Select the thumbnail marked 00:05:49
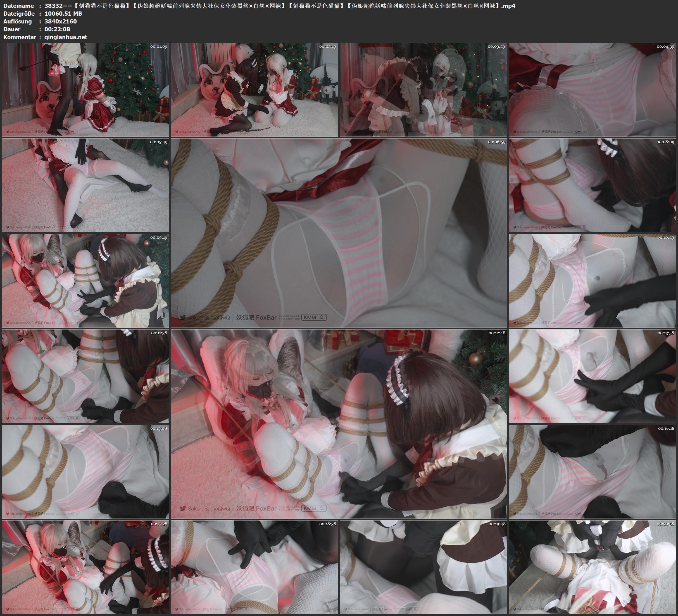678x616 pixels. 85,185
